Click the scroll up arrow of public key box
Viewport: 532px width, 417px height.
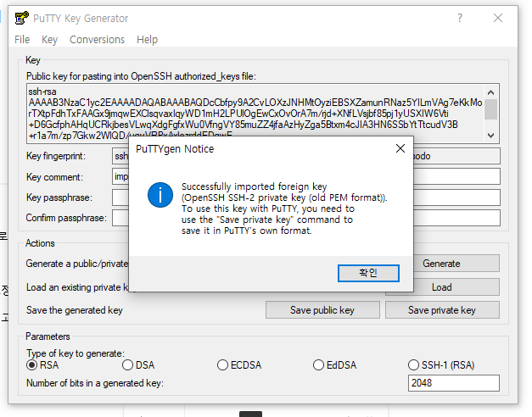[x=490, y=92]
